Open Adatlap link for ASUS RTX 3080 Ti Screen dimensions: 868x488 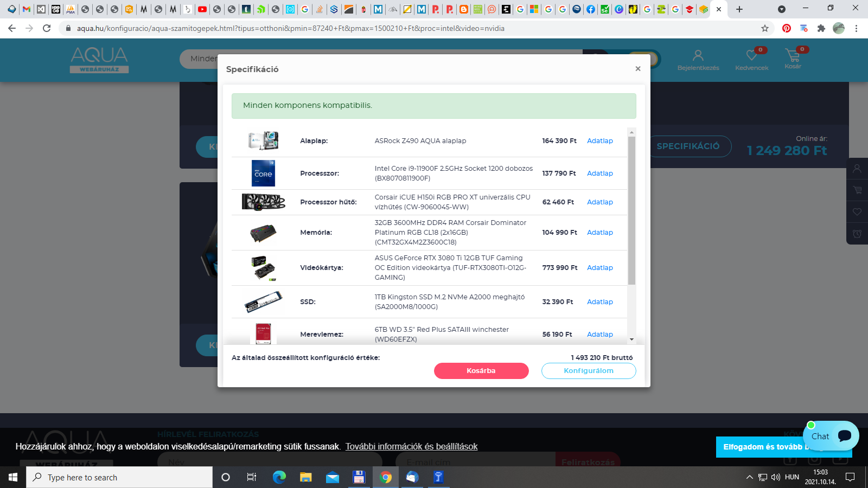[600, 268]
